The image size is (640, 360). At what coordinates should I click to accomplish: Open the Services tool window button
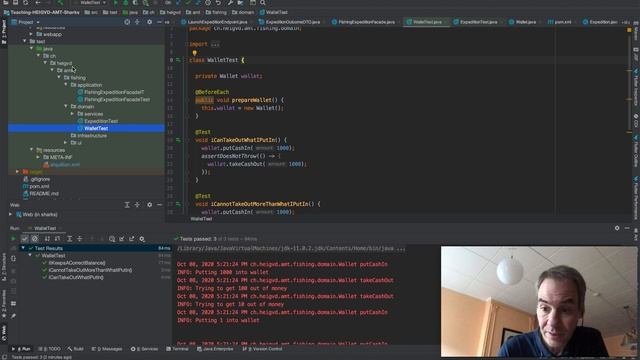(144, 349)
